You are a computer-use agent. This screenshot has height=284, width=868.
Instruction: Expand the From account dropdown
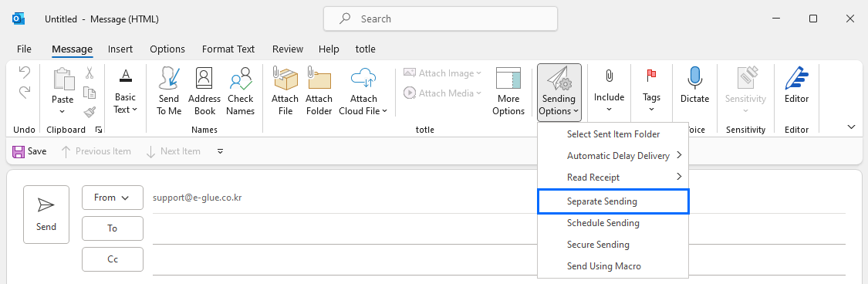point(113,198)
